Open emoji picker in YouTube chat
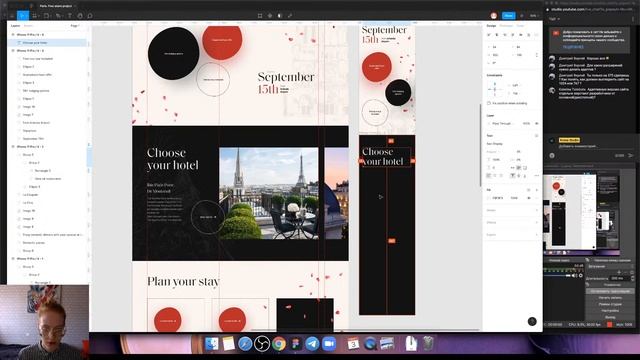640x360 pixels. [x=552, y=156]
